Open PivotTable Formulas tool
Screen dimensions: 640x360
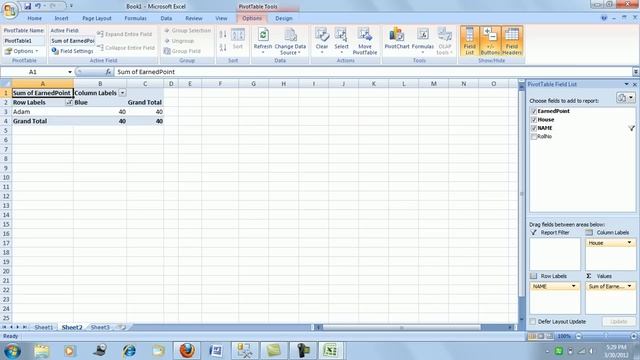pyautogui.click(x=423, y=41)
